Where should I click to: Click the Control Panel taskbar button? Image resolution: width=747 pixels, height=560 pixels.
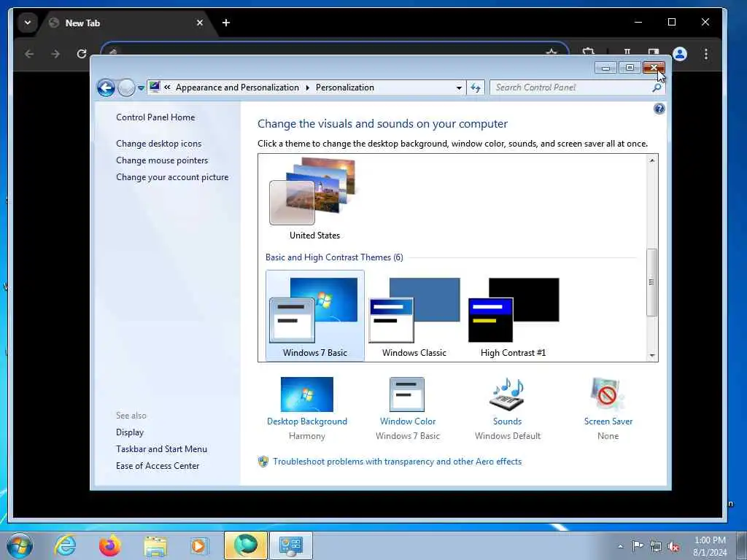click(291, 545)
